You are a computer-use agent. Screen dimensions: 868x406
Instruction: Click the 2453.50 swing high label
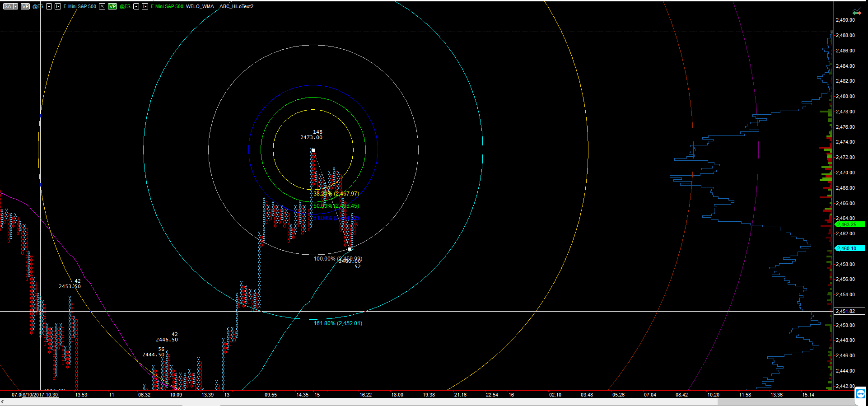pos(70,286)
